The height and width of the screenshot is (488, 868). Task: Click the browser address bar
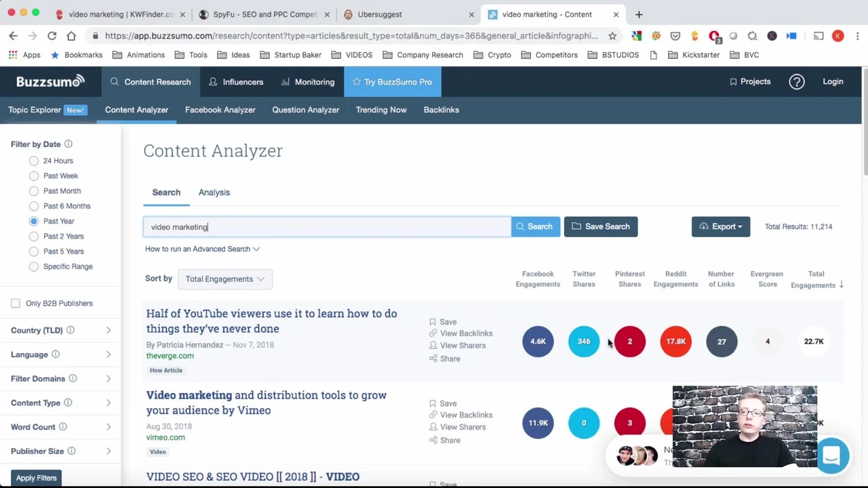(351, 36)
